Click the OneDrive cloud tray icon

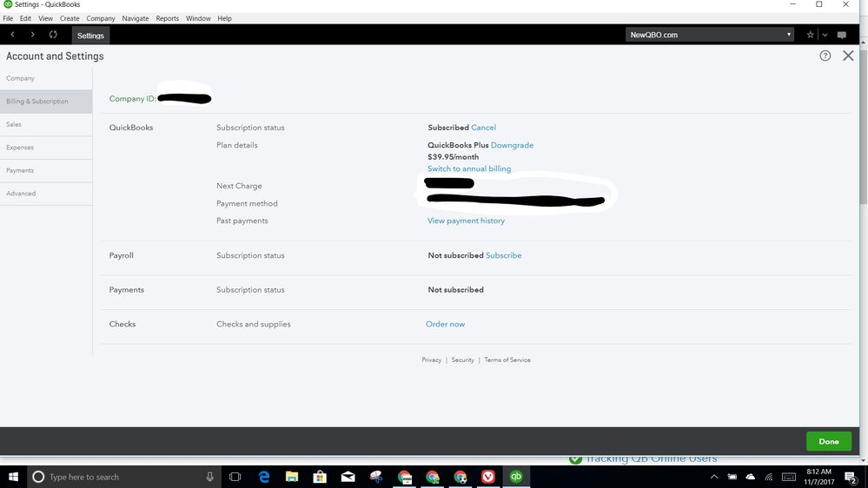click(x=751, y=477)
